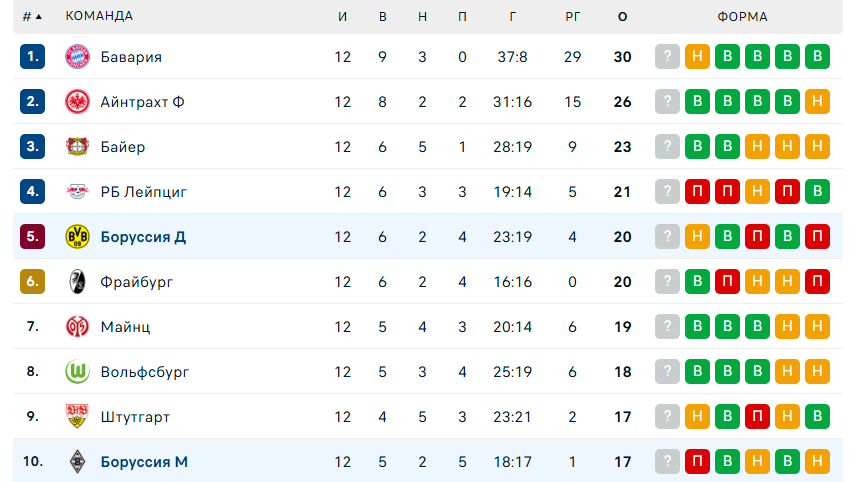
Task: Click the КОМАНДА column header
Action: point(99,17)
